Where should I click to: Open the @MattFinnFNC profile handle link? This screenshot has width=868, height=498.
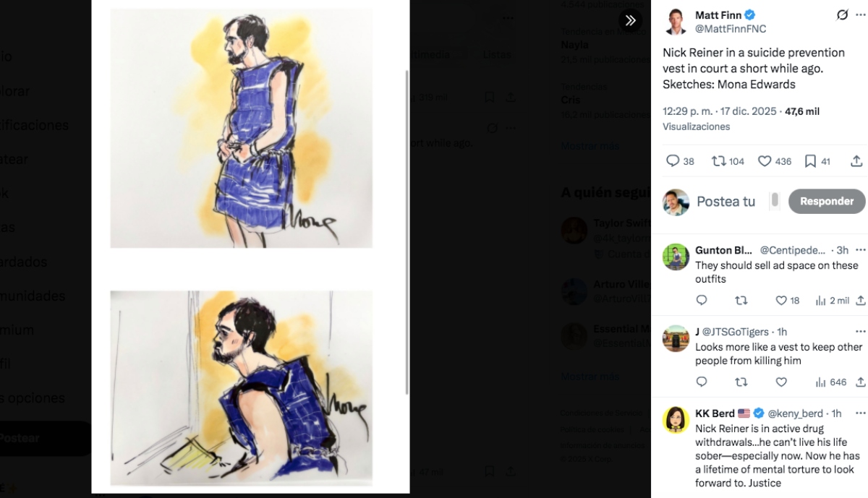pos(731,29)
